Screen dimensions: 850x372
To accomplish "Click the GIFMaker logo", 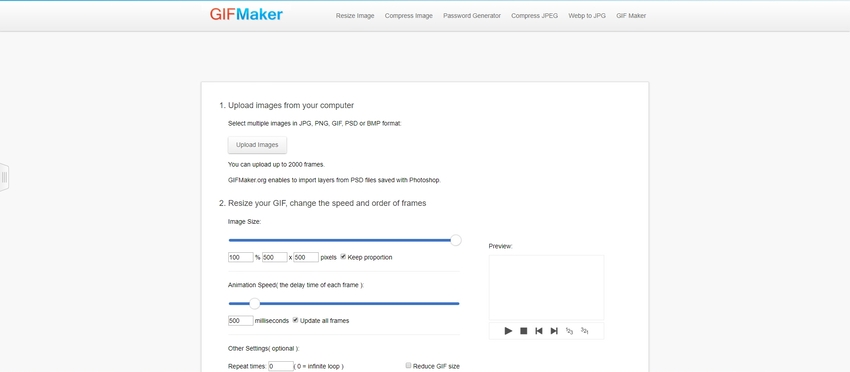I will (x=246, y=15).
